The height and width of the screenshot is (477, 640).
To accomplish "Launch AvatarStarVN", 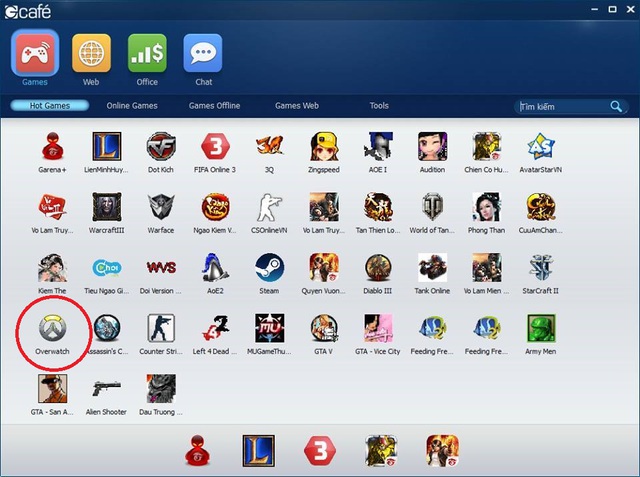I will tap(540, 153).
